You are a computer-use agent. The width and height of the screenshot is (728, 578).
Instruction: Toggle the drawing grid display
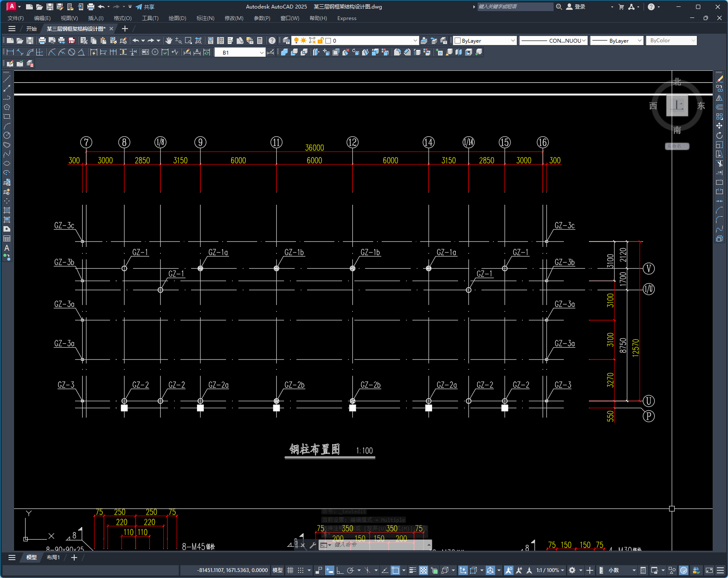290,570
